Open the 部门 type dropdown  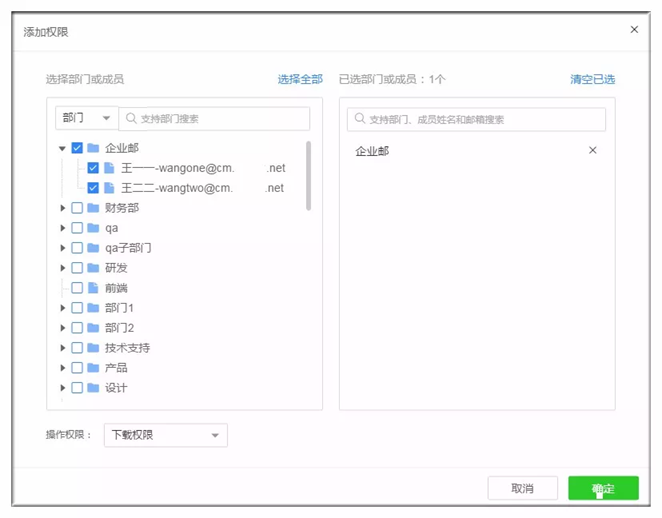[87, 118]
